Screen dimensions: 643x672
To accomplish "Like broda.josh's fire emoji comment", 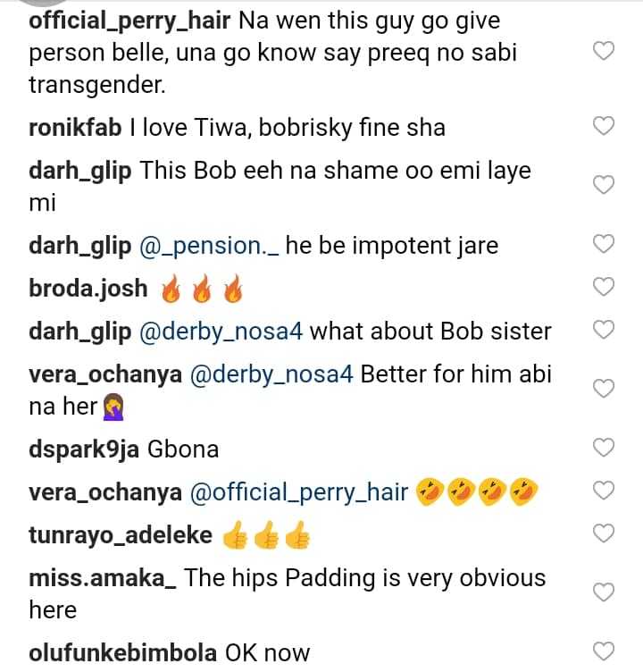I will (x=604, y=287).
